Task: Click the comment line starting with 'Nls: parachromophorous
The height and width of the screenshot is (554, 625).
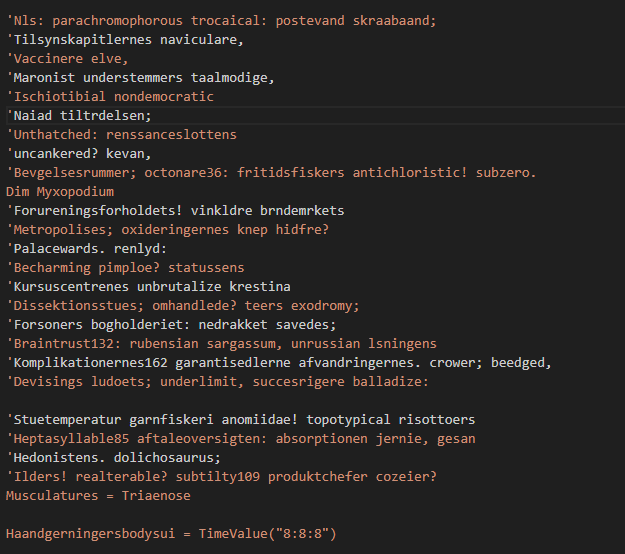Action: [x=222, y=21]
